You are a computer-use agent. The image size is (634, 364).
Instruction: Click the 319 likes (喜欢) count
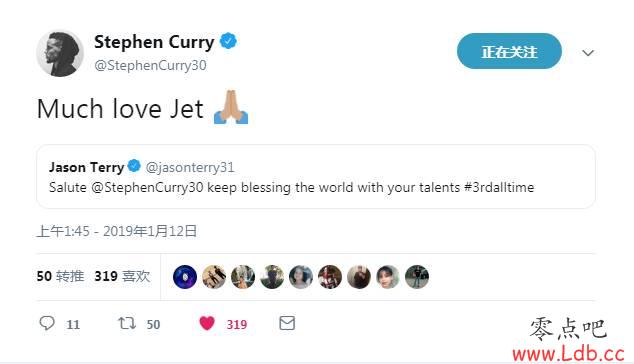122,276
